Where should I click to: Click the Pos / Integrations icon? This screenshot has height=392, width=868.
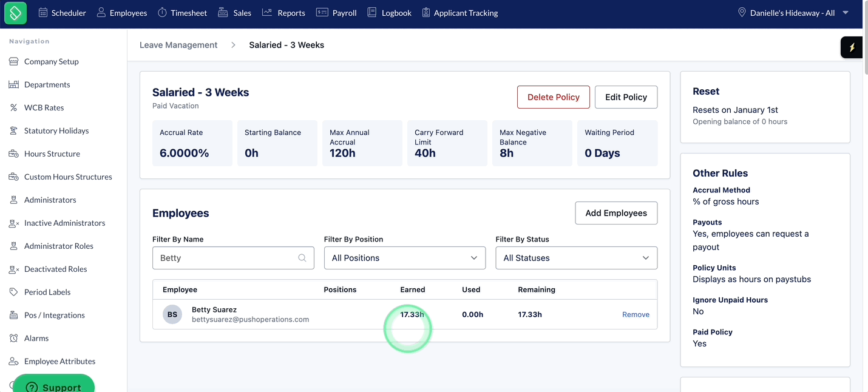[13, 315]
